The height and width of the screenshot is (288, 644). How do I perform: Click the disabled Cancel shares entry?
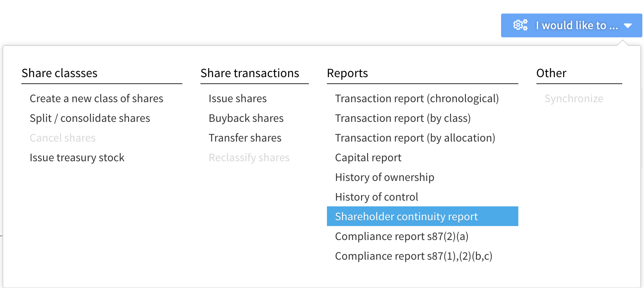(x=62, y=138)
